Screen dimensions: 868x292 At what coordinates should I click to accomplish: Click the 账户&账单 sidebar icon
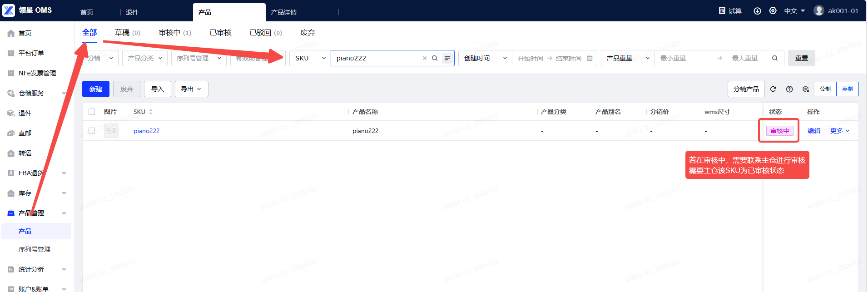point(11,289)
